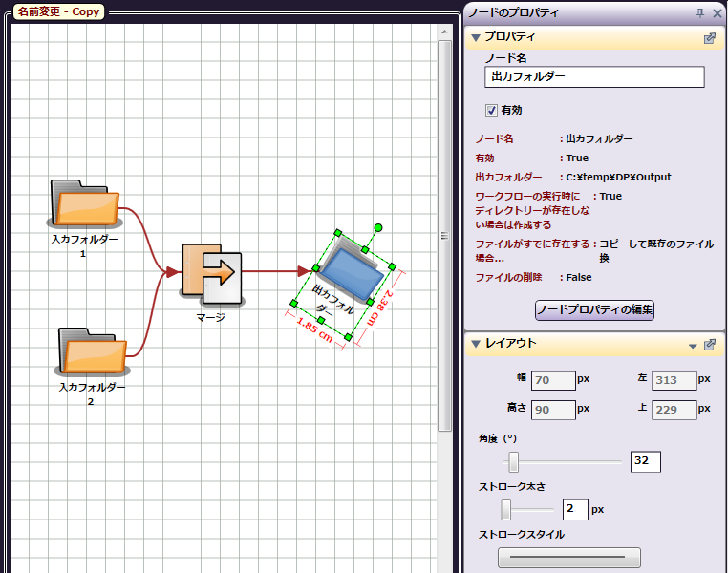Click the 高さ height input field
Screen dimensions: 728x573
[553, 410]
